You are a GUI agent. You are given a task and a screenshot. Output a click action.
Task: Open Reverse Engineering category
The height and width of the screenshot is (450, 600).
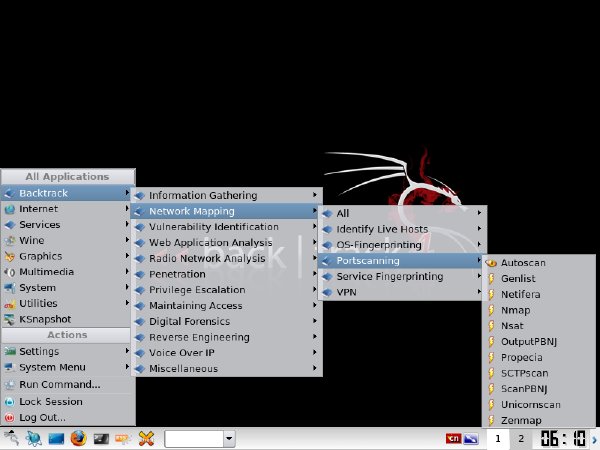tap(227, 337)
